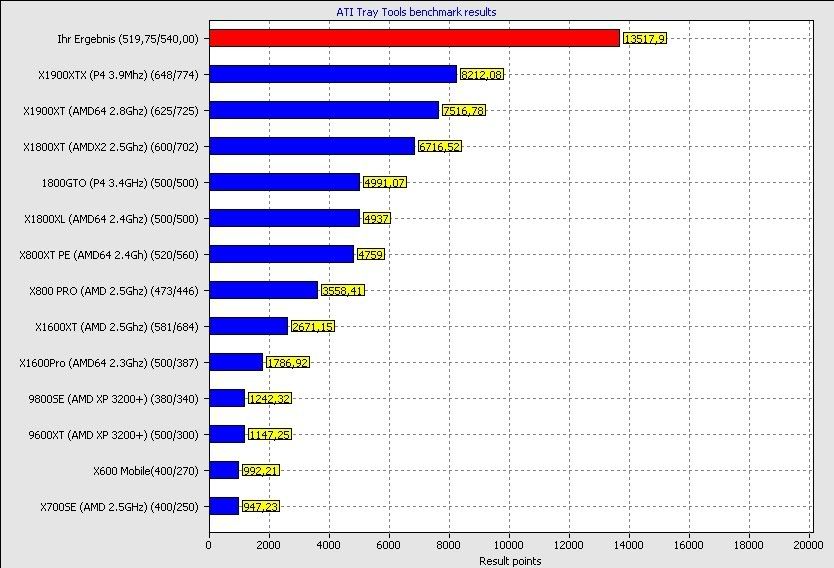Click the 13517,9 value label
The height and width of the screenshot is (568, 834).
[x=645, y=38]
